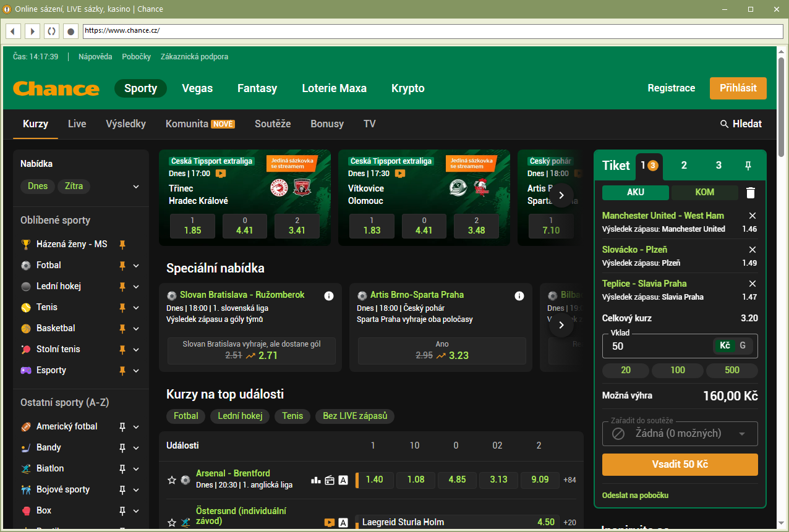Image resolution: width=789 pixels, height=532 pixels.
Task: Favorite Arsenal - Brentford with the star icon
Action: (172, 479)
